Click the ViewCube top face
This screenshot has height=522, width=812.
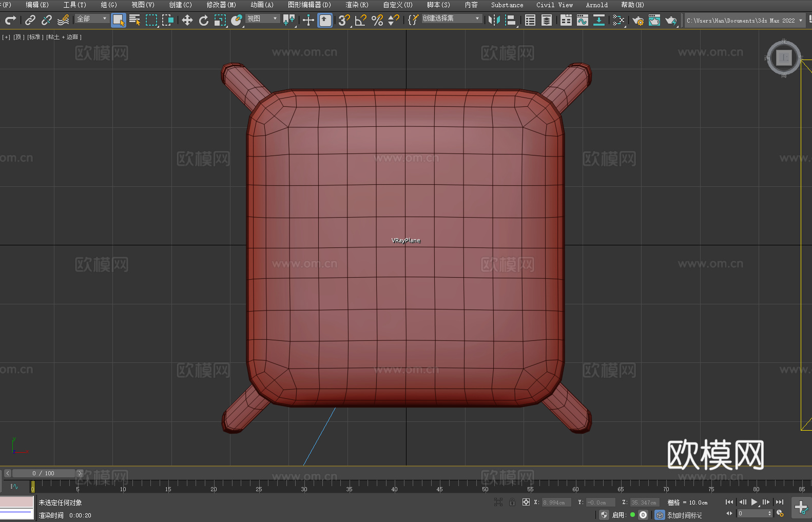(x=784, y=57)
